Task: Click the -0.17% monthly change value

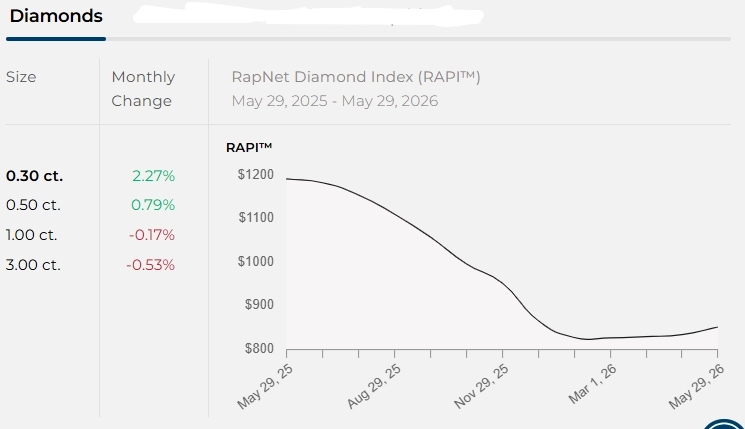Action: (152, 235)
